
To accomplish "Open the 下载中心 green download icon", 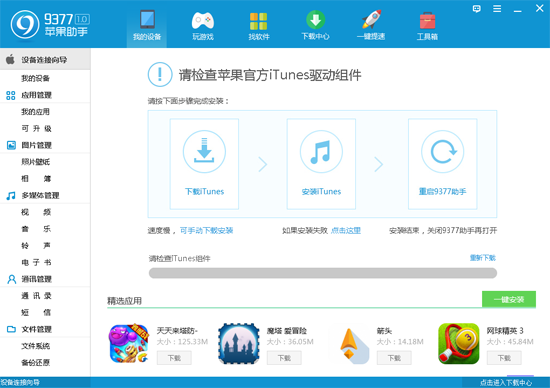I will [315, 20].
